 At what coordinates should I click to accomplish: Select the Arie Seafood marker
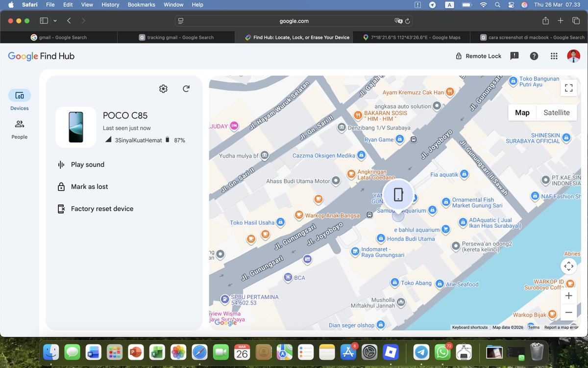point(440,284)
